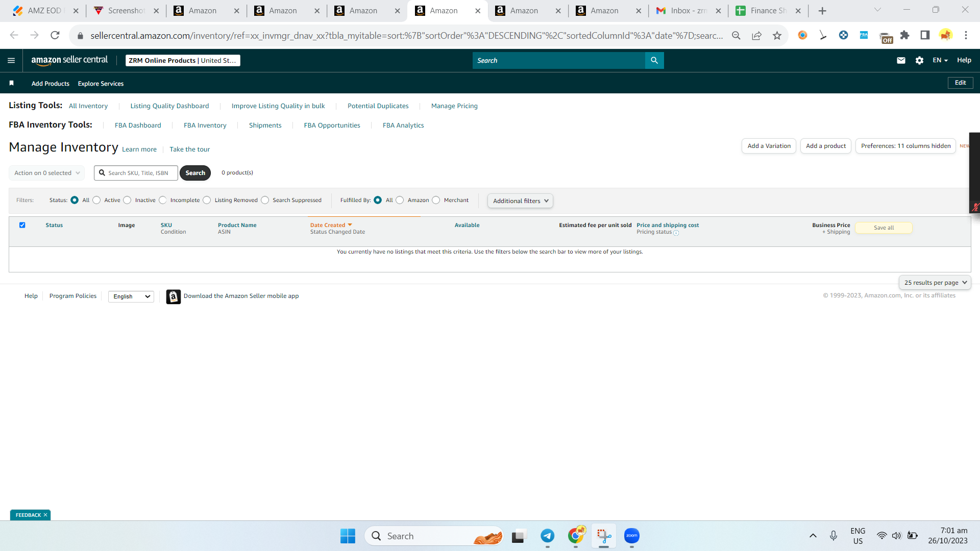Open the Windows Start menu
This screenshot has width=980, height=551.
tap(348, 536)
